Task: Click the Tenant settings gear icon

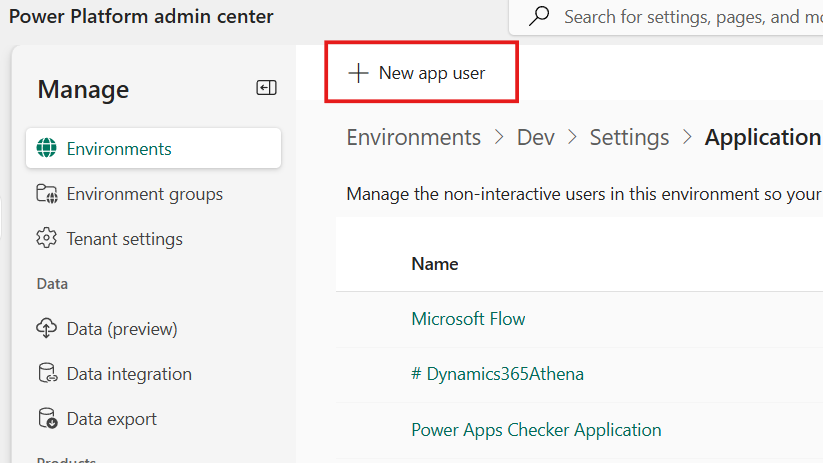Action: click(x=46, y=238)
